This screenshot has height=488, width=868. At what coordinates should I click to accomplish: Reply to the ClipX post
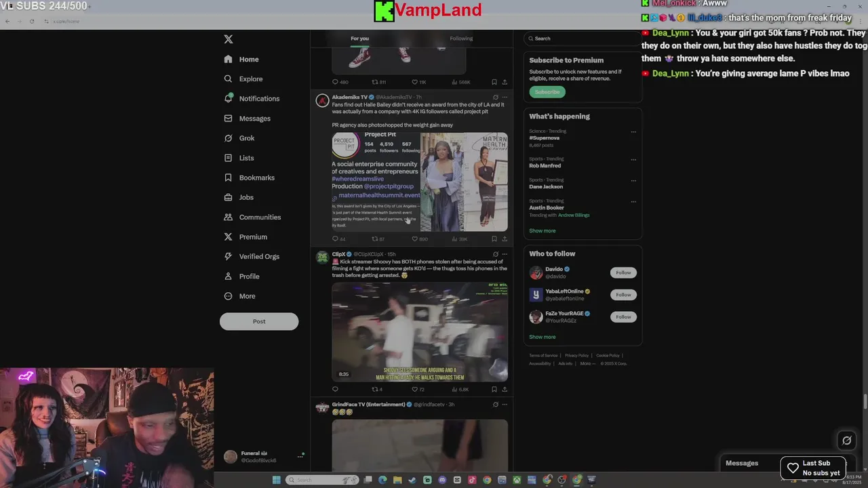pos(335,389)
